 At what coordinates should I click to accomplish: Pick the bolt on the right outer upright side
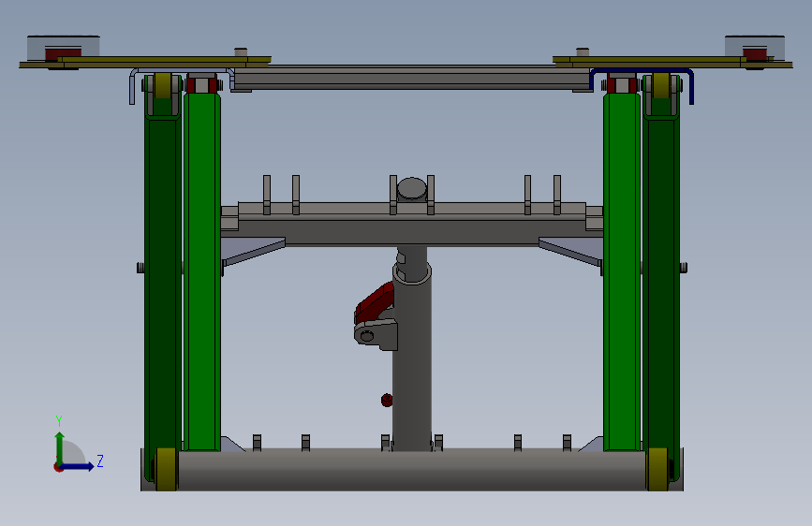click(x=684, y=268)
